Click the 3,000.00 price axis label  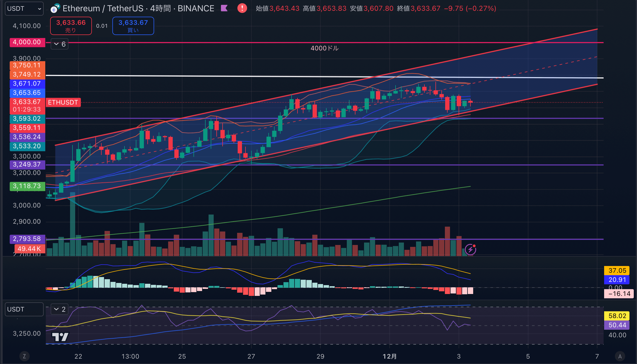[x=27, y=205]
